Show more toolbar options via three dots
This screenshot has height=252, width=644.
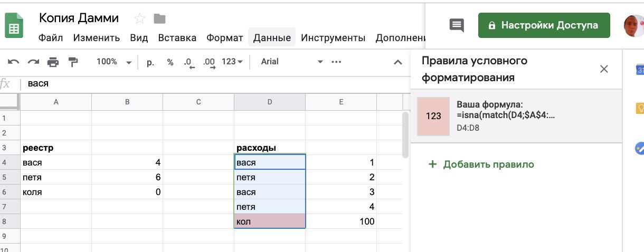coord(336,62)
